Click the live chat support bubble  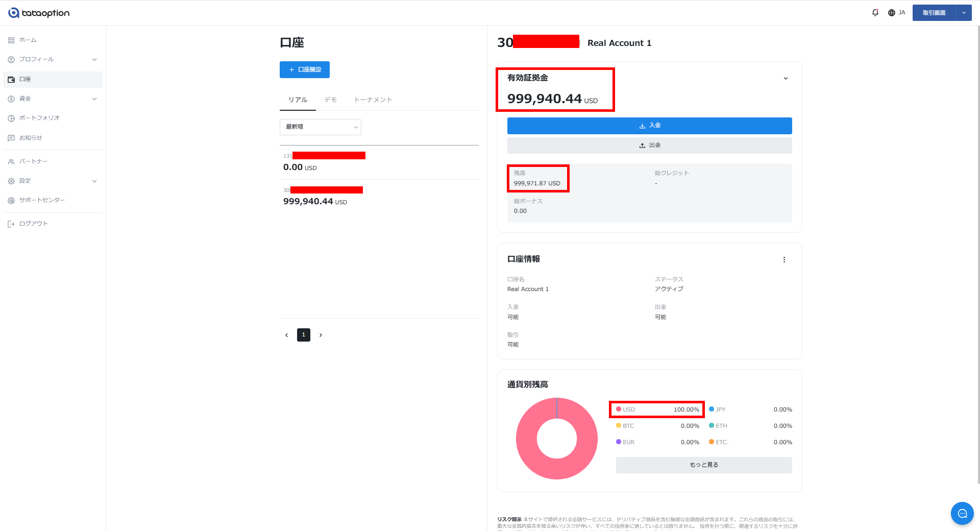coord(962,513)
